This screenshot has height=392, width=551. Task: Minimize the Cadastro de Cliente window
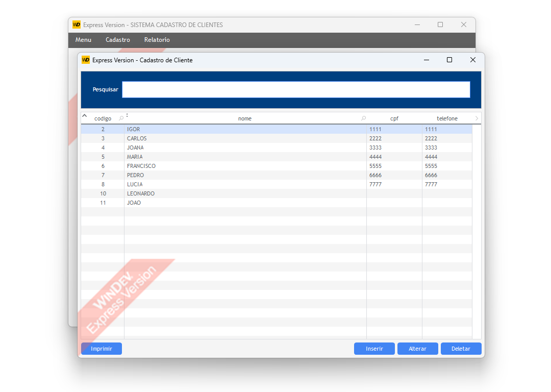pyautogui.click(x=427, y=60)
